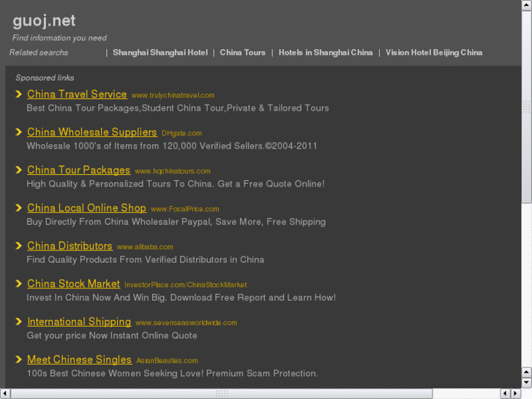Click the www.trulychinatravel.com URL
532x399 pixels.
click(173, 95)
